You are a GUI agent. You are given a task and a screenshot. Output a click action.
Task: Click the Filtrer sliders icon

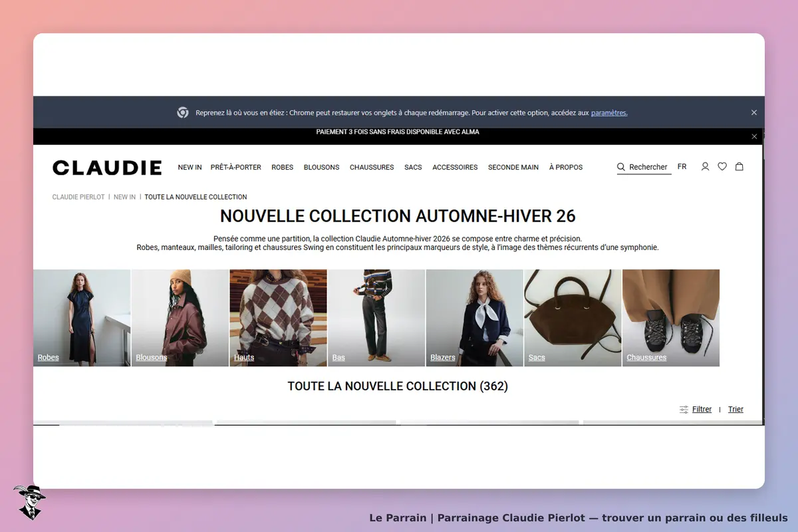point(684,410)
